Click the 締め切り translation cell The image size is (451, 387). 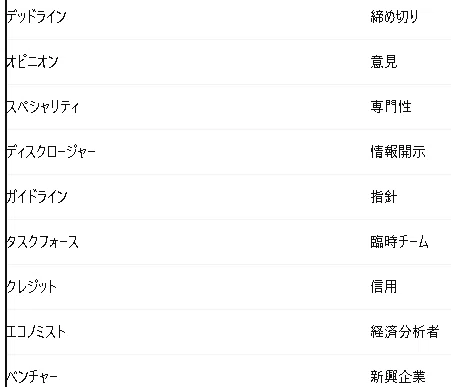(x=394, y=16)
